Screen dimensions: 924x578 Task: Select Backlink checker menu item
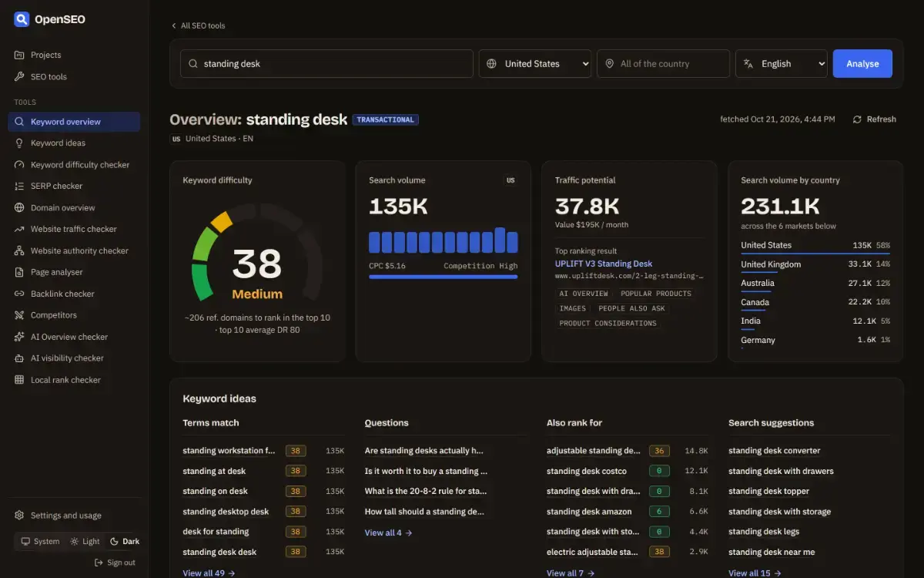pos(74,294)
